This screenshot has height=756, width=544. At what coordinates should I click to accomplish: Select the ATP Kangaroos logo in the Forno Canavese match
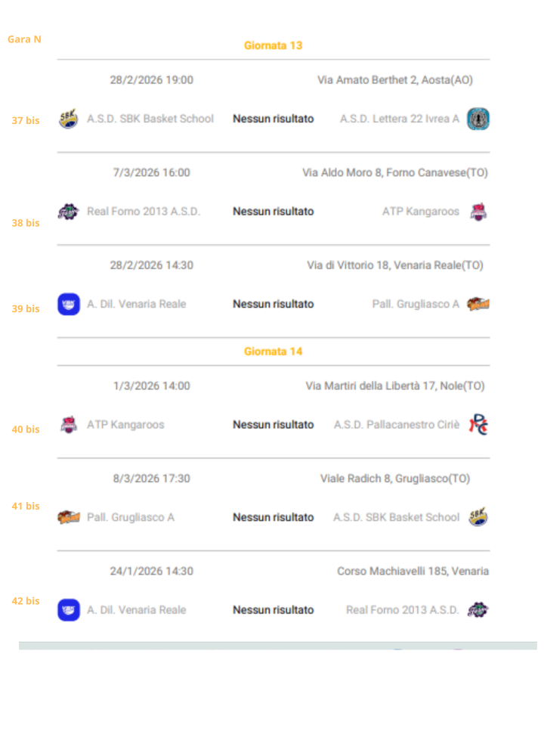coord(478,212)
